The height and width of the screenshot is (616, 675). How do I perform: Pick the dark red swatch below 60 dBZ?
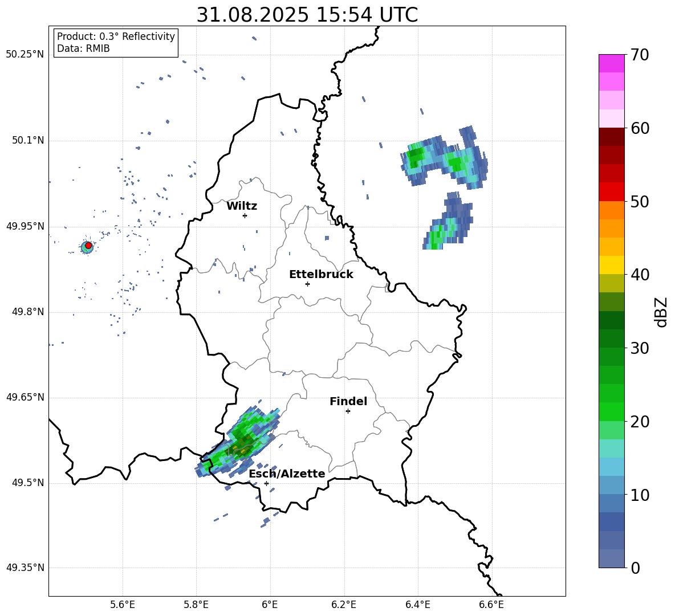(x=611, y=137)
